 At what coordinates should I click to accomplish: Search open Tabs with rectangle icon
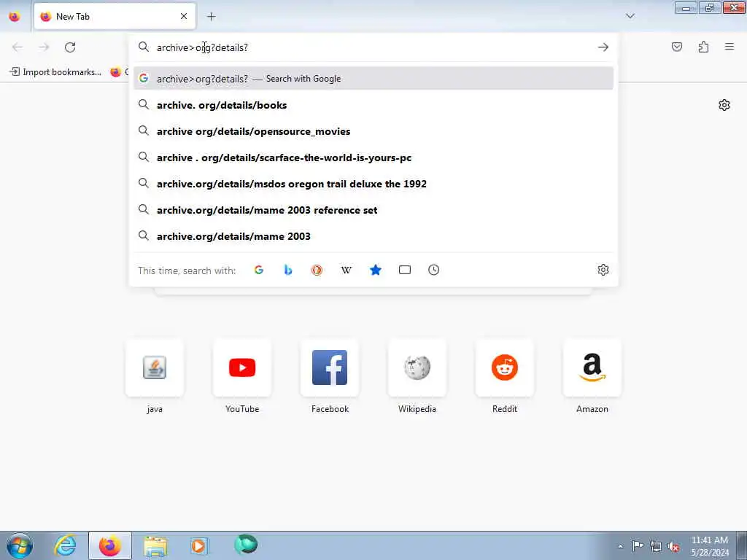(404, 270)
